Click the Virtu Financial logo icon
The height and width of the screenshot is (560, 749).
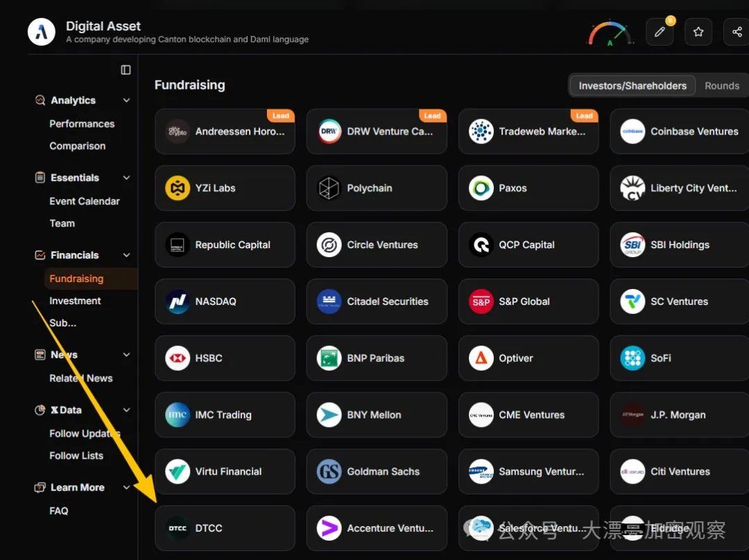178,472
